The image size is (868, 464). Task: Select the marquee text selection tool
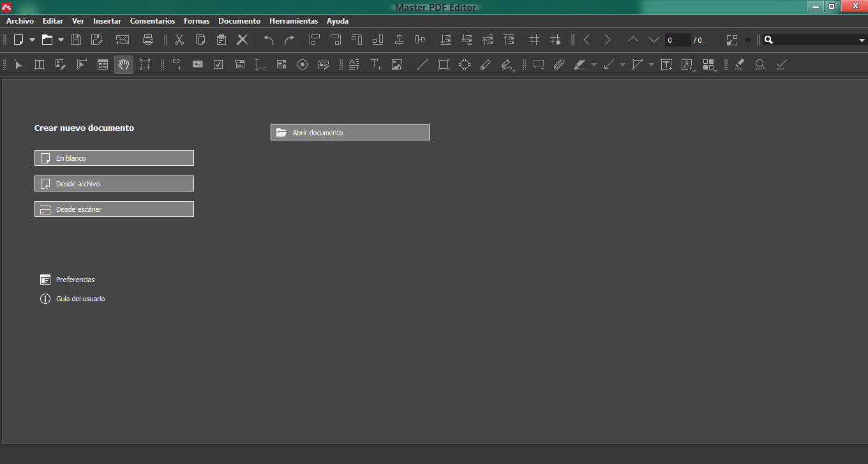point(145,64)
